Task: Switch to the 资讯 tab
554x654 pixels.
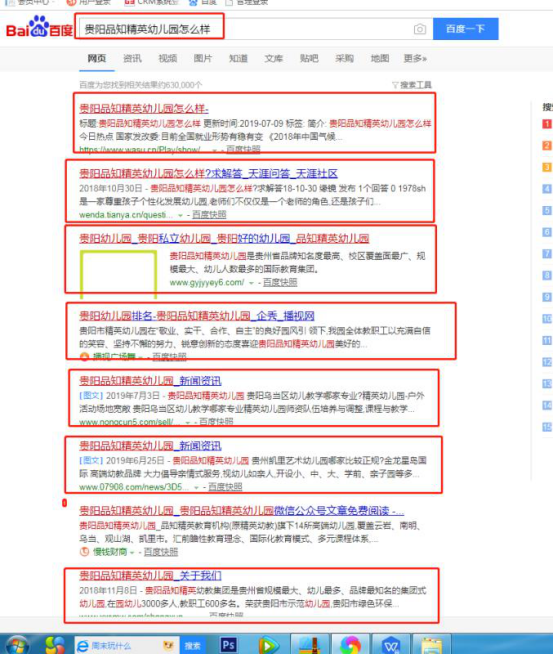Action: coord(132,58)
